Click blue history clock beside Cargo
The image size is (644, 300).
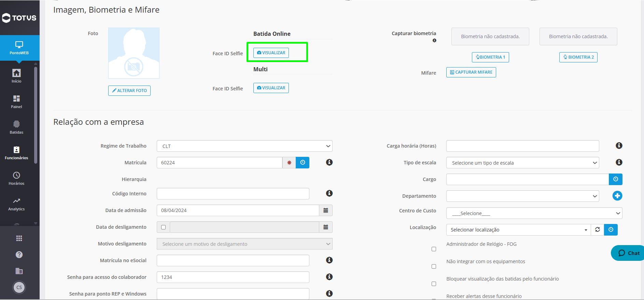tap(616, 179)
